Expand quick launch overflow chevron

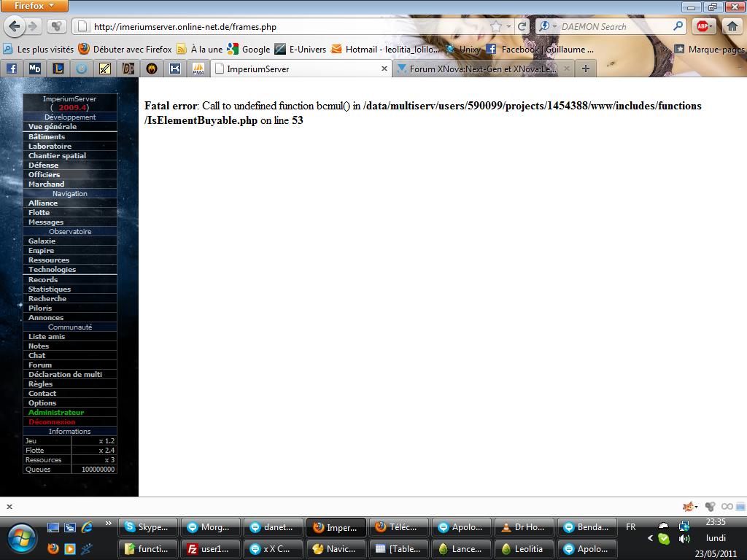[108, 524]
